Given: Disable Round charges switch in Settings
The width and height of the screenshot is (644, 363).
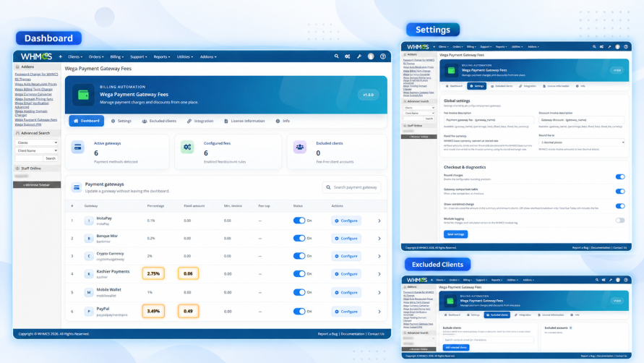Looking at the screenshot, I should 620,176.
